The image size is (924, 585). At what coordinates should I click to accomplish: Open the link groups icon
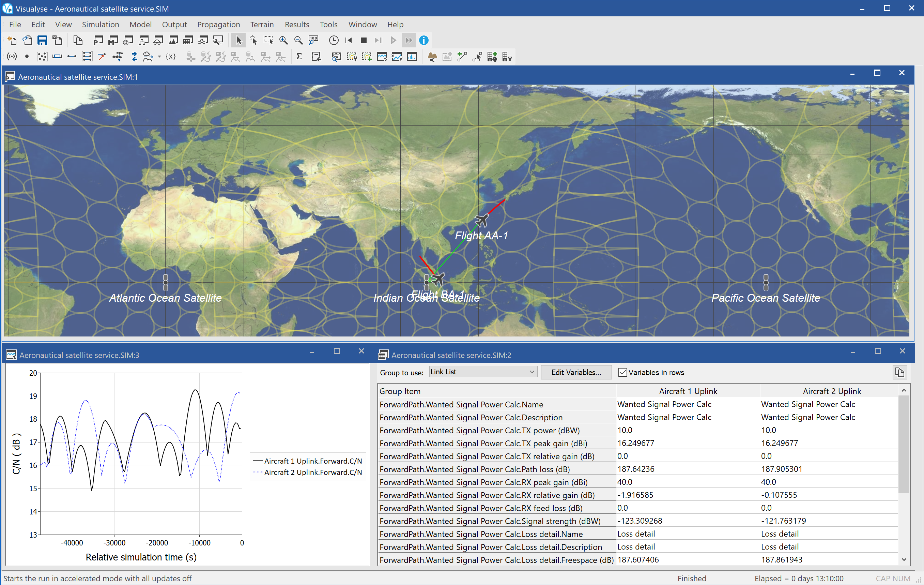tap(87, 57)
